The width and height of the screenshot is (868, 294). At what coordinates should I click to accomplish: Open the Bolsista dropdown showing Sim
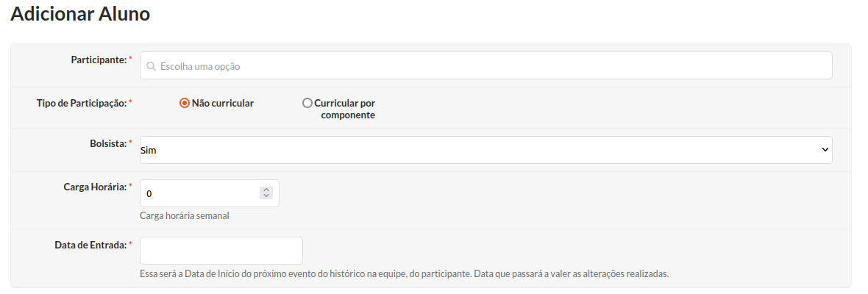[485, 150]
